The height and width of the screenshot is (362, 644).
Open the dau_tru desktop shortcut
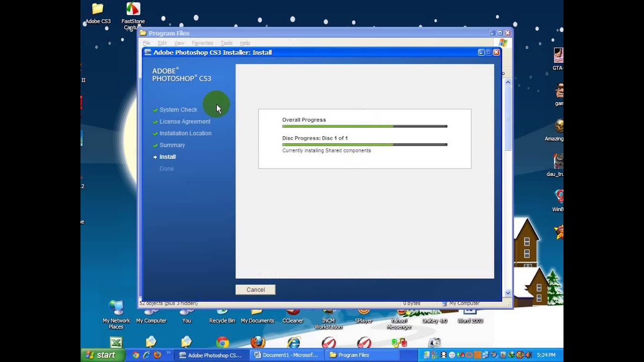[555, 165]
